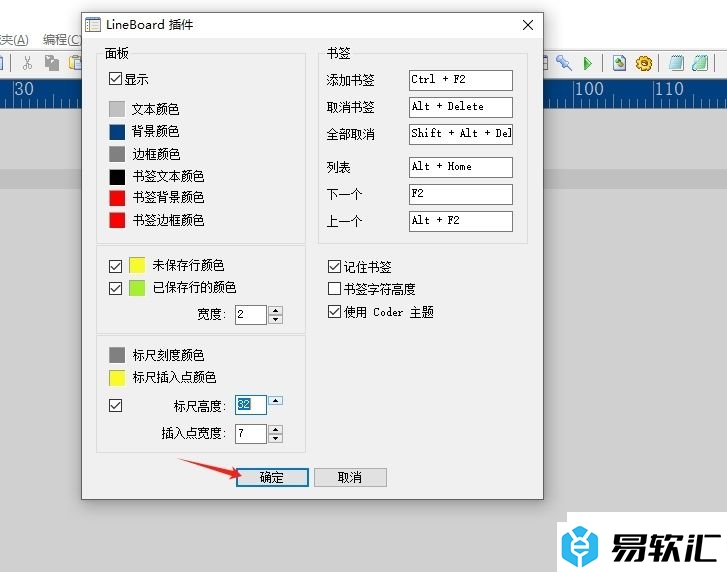This screenshot has height=572, width=727.
Task: Click the pushpin icon in toolbar
Action: point(564,63)
